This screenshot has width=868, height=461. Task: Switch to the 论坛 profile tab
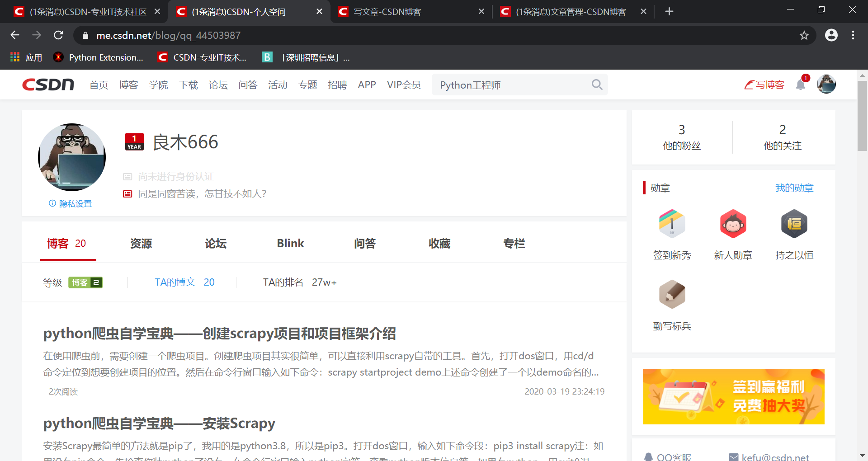point(216,244)
